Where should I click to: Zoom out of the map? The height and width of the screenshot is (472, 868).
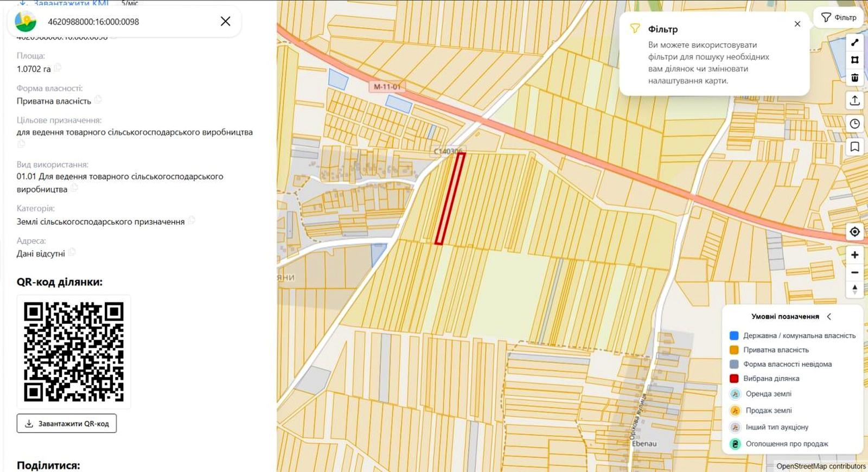854,272
